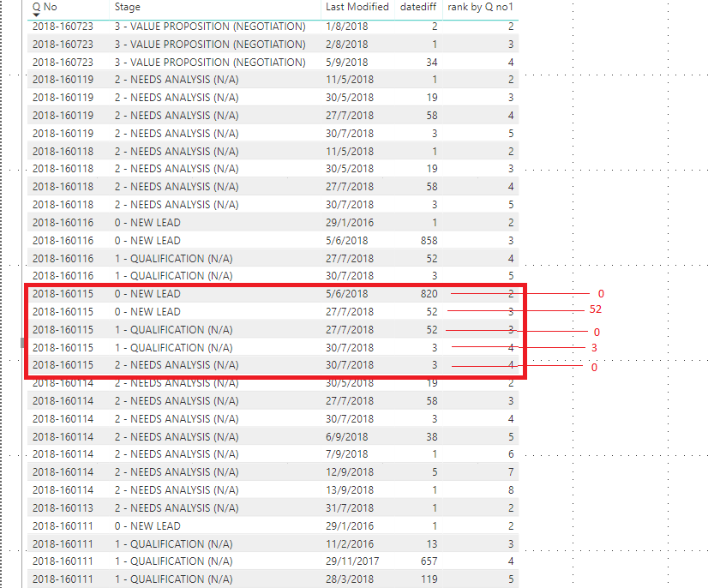
Task: Click the sort arrow under Q No header
Action: coord(36,15)
